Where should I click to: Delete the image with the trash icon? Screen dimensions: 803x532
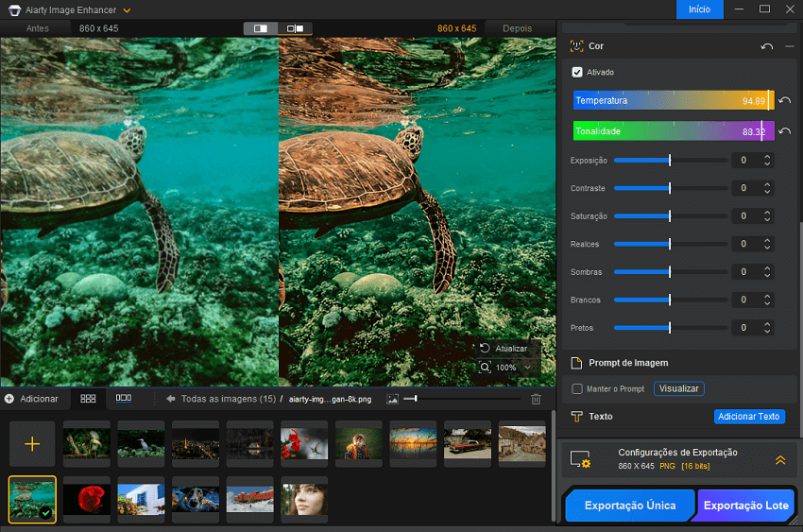536,399
